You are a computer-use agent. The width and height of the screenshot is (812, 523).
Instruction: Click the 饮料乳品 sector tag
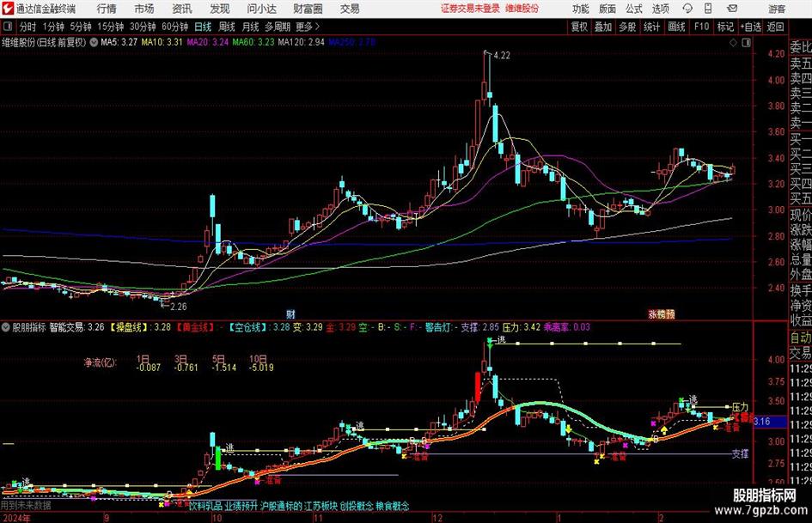click(205, 506)
